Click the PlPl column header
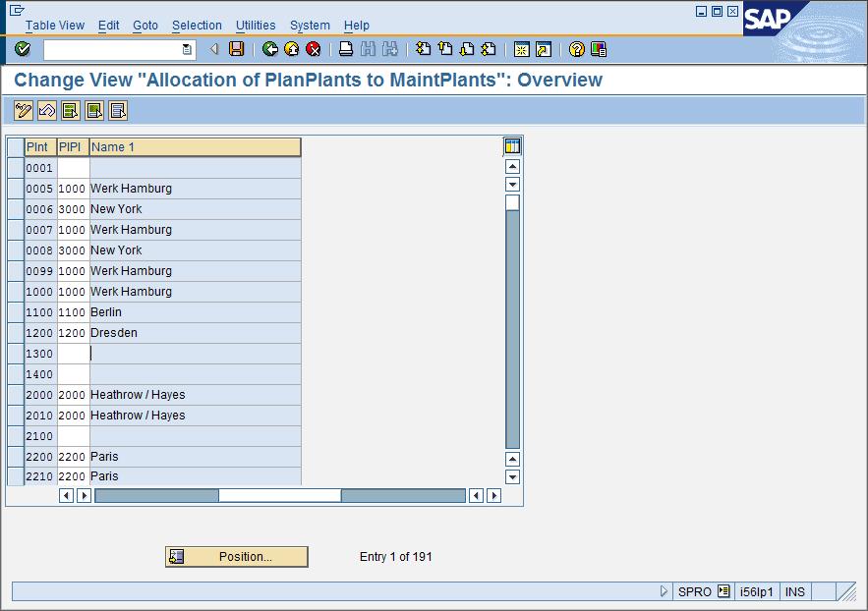This screenshot has width=868, height=611. coord(73,147)
